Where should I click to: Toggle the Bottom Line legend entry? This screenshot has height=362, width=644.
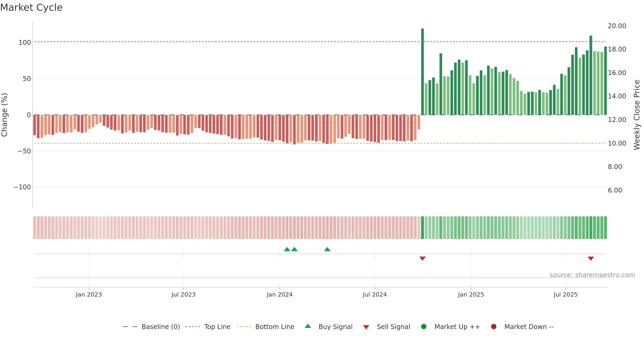265,327
